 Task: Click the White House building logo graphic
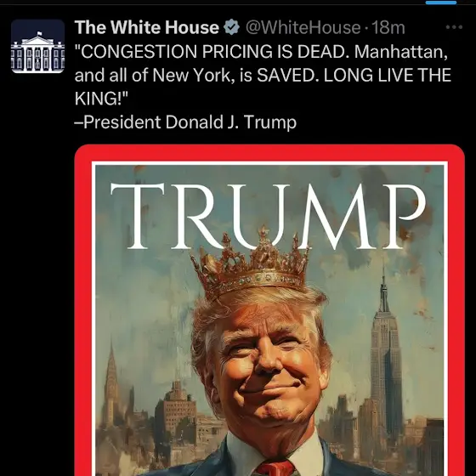click(x=37, y=52)
